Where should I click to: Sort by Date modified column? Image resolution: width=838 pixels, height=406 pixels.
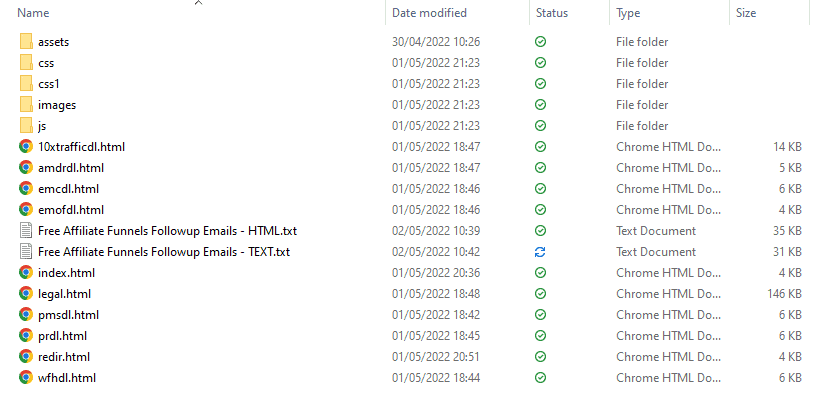(429, 13)
